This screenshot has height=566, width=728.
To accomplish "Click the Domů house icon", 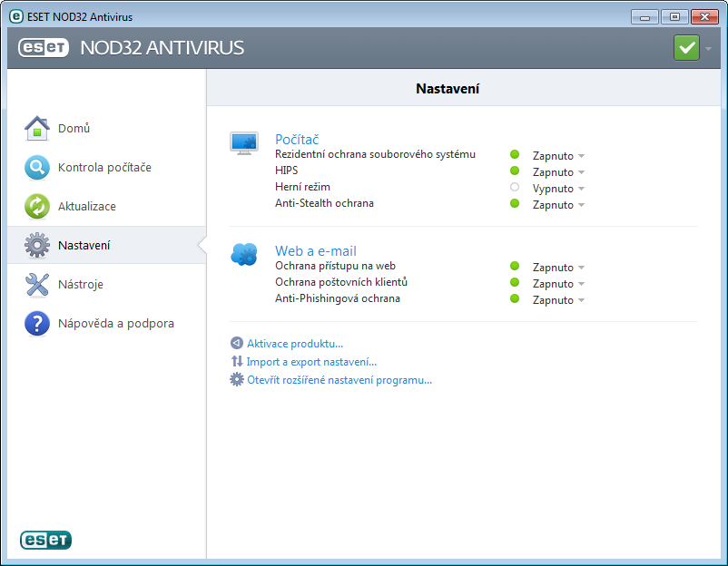I will (37, 128).
